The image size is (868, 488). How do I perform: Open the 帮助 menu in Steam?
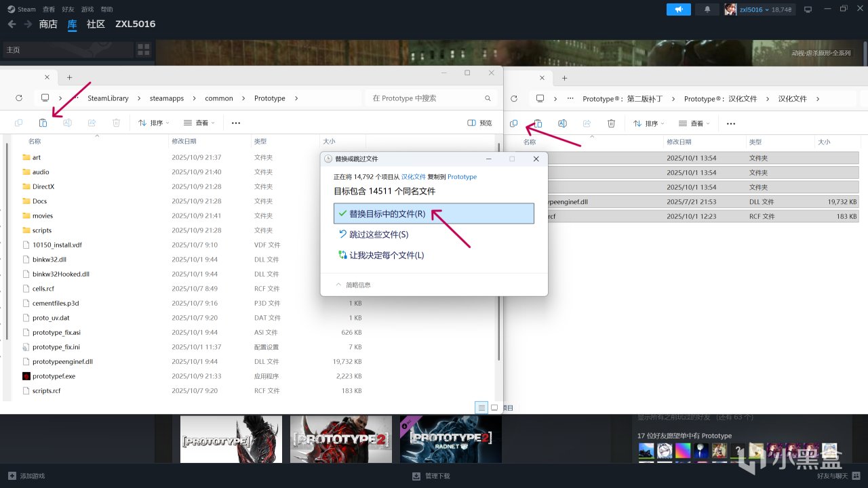[106, 9]
